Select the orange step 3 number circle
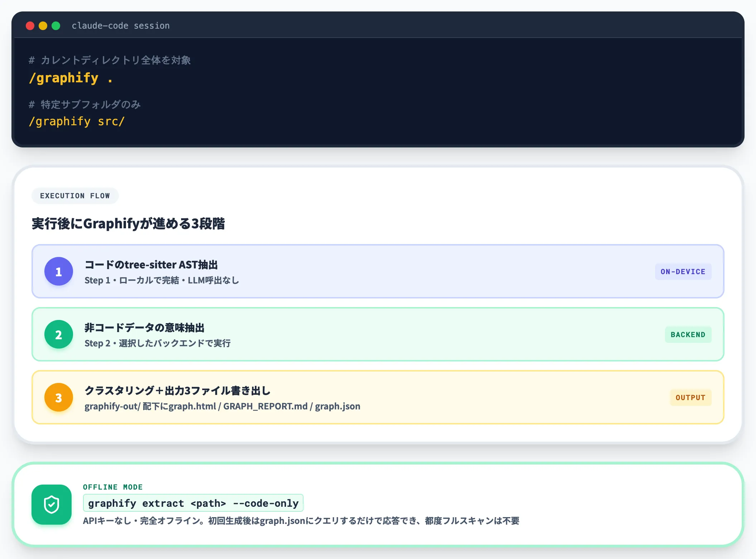The image size is (756, 559). (x=59, y=397)
